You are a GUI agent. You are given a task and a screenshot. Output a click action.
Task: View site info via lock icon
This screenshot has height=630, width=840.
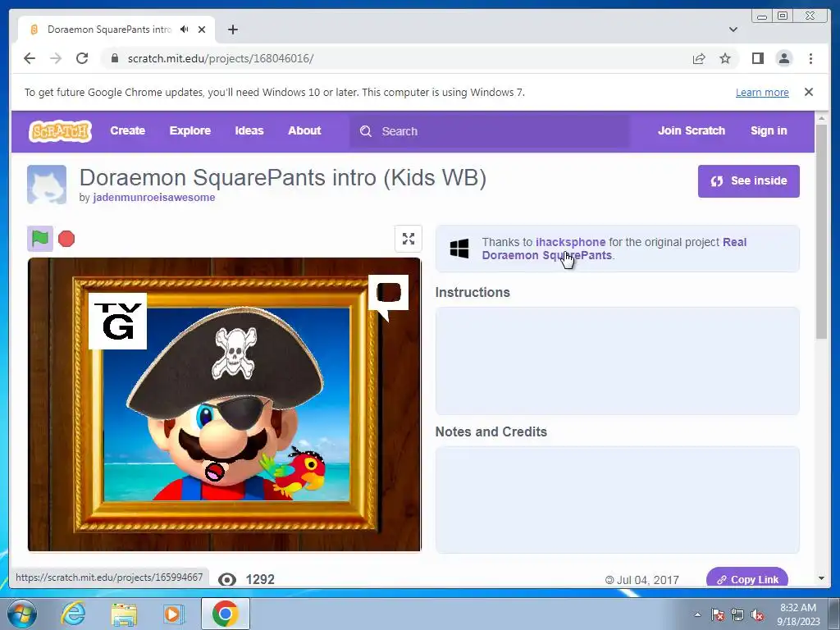(114, 58)
